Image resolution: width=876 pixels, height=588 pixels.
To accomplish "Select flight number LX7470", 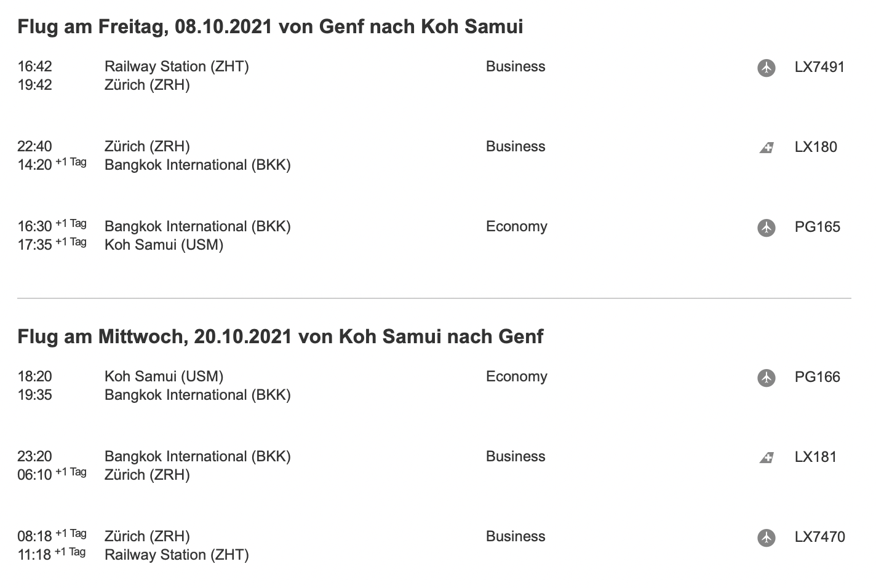I will (x=819, y=537).
